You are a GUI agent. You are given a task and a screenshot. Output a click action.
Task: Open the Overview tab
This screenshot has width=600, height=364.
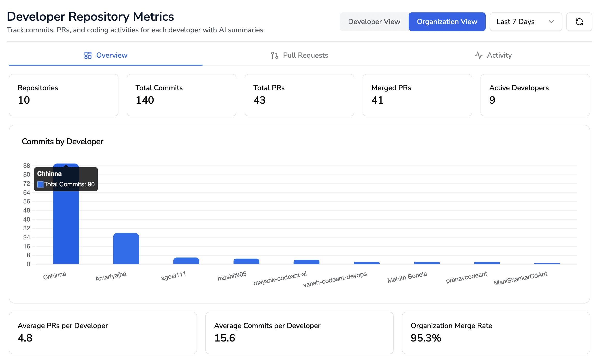106,55
